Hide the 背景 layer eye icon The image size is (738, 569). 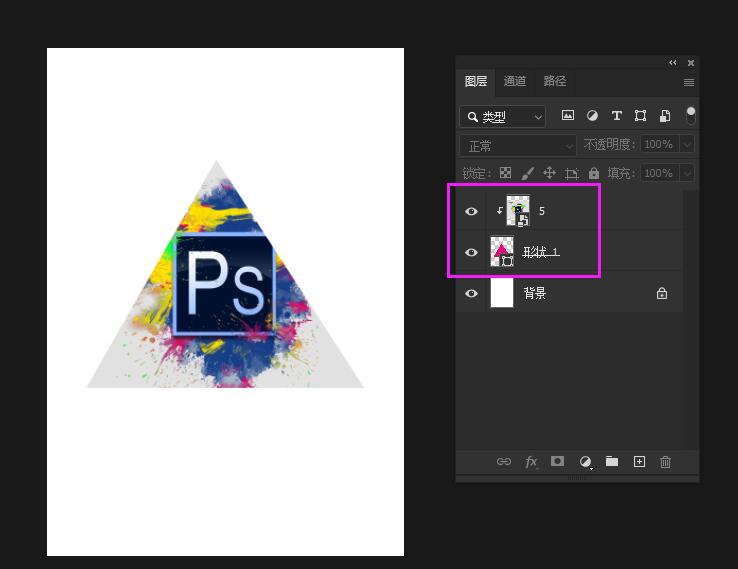click(x=472, y=294)
